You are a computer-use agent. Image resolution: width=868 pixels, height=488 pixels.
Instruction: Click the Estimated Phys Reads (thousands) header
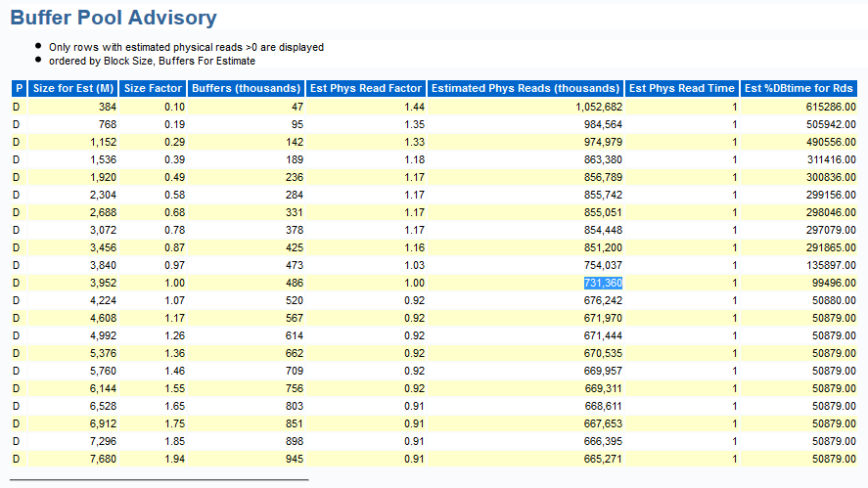(525, 88)
